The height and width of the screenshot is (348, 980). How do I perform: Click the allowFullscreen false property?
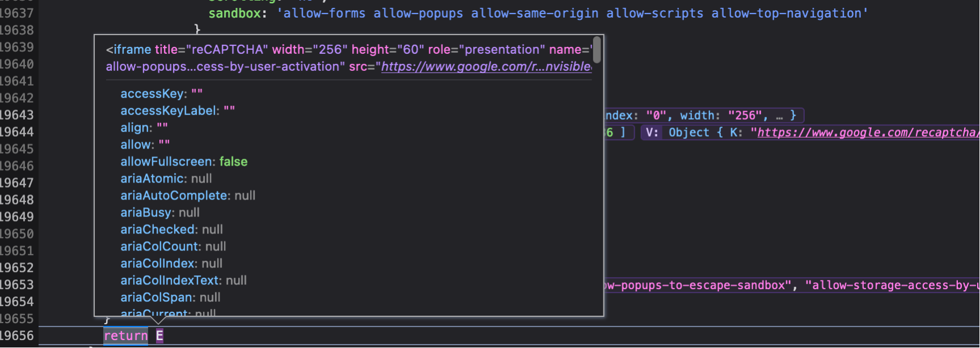pyautogui.click(x=184, y=162)
